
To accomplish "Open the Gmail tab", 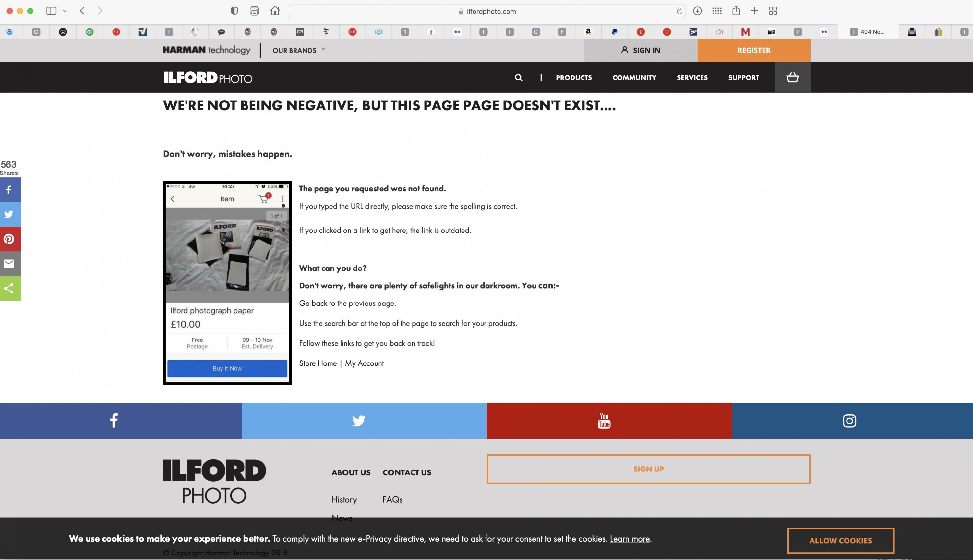I will point(745,32).
